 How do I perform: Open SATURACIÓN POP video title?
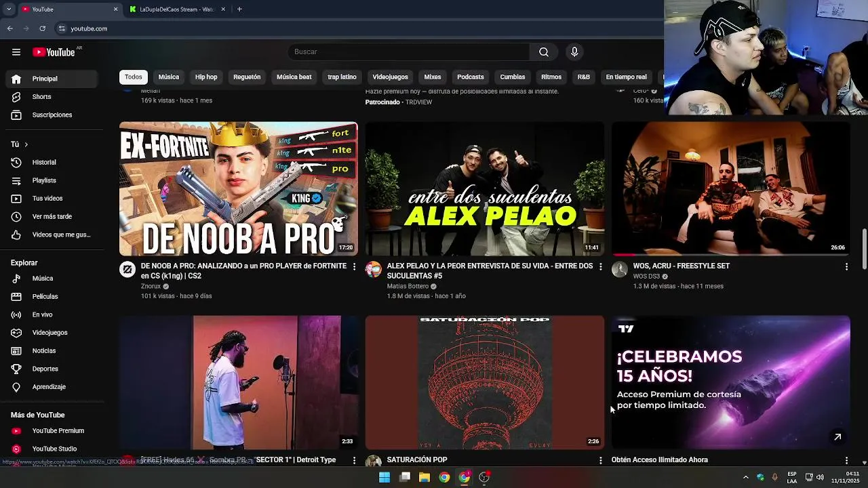(417, 460)
